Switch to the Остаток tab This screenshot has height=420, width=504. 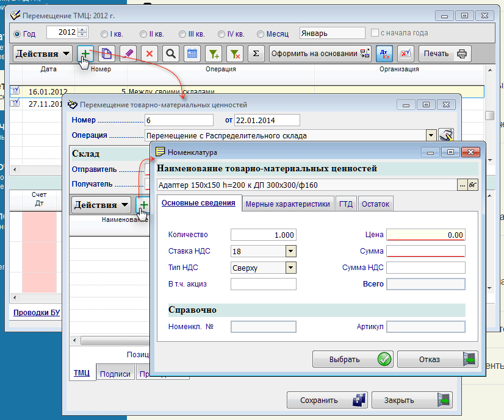click(375, 204)
